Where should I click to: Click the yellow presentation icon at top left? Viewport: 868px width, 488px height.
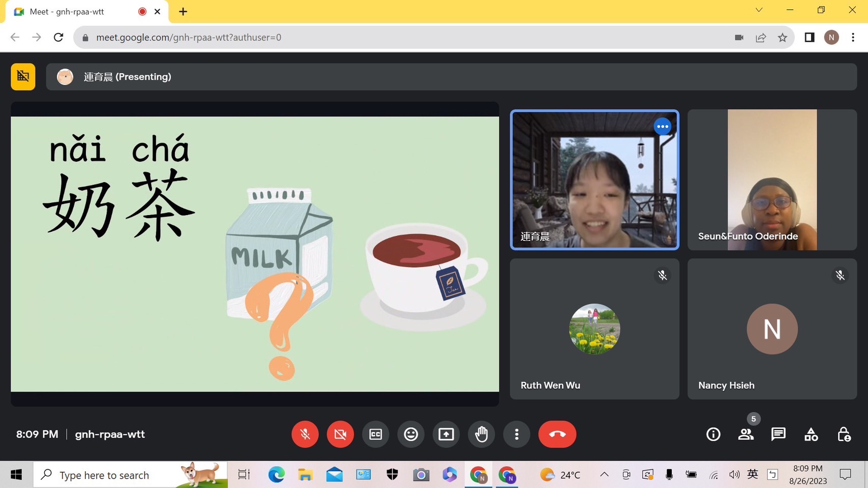pyautogui.click(x=23, y=77)
